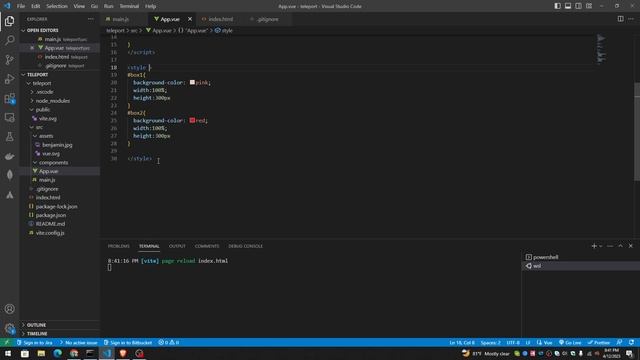Image resolution: width=640 pixels, height=360 pixels.
Task: Open Explorer more actions ellipsis
Action: point(91,19)
